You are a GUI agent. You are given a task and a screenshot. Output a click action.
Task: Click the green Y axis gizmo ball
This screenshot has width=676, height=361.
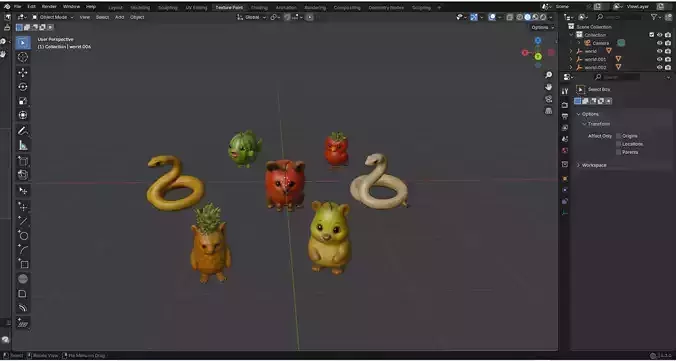[x=538, y=57]
